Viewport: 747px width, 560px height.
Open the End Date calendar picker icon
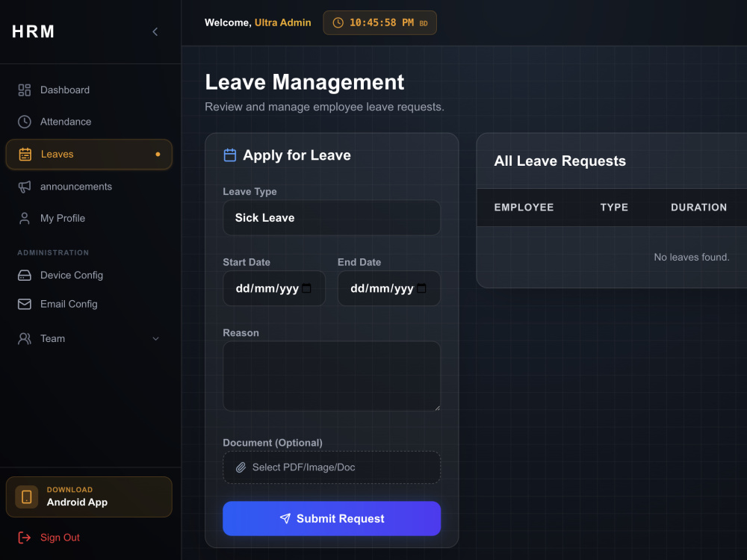pyautogui.click(x=421, y=288)
